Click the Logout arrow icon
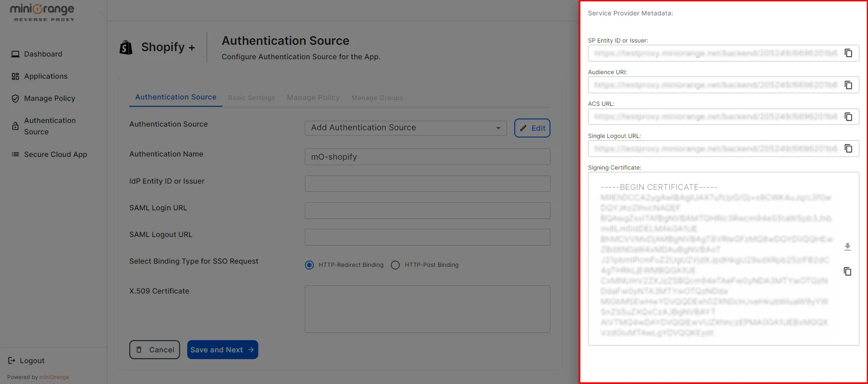Viewport: 868px width, 384px height. point(12,360)
